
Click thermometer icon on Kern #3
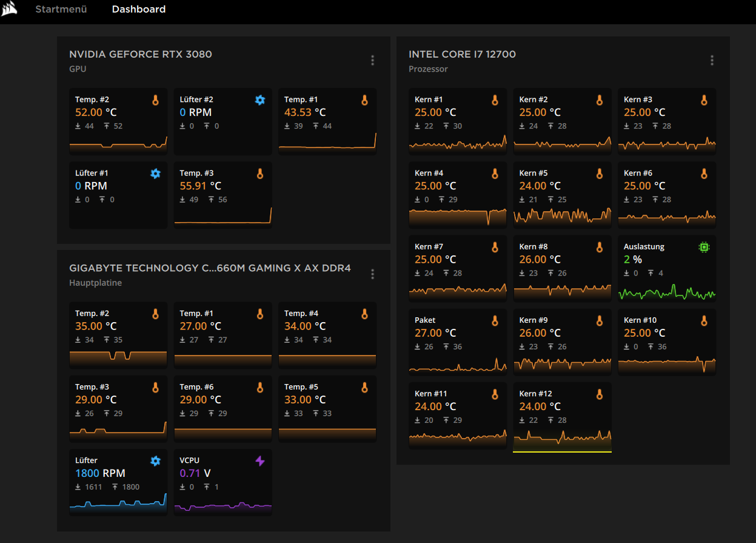click(704, 100)
